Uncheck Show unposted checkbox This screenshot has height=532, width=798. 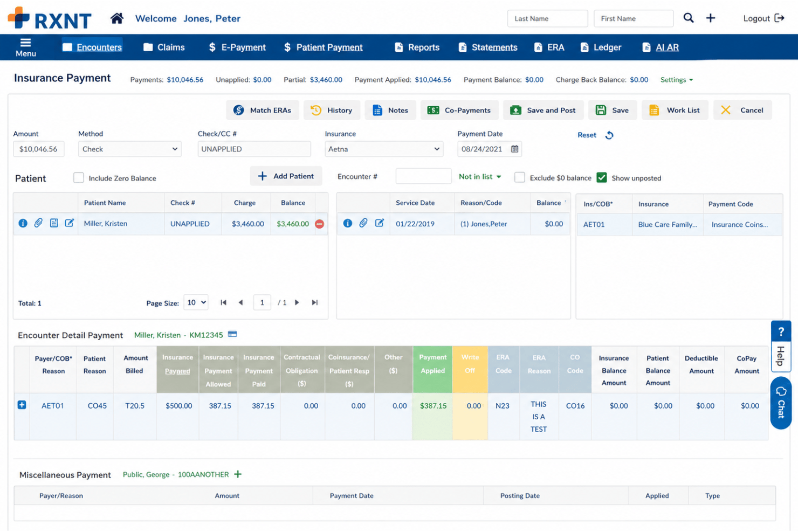pos(602,177)
